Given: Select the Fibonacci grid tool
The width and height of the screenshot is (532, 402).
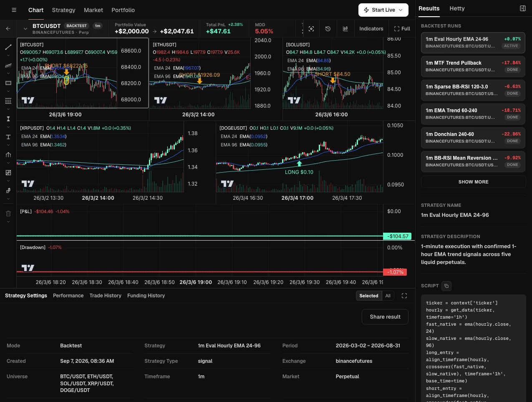Looking at the screenshot, I should (8, 101).
